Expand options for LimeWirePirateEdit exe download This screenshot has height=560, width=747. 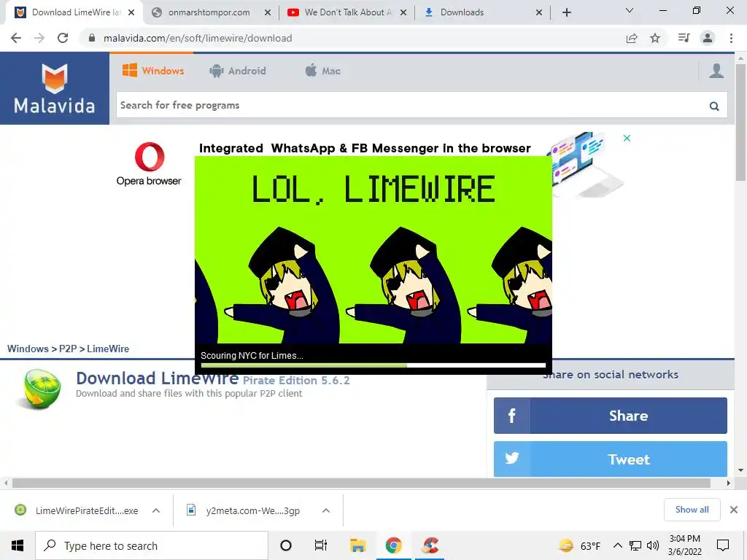[156, 510]
